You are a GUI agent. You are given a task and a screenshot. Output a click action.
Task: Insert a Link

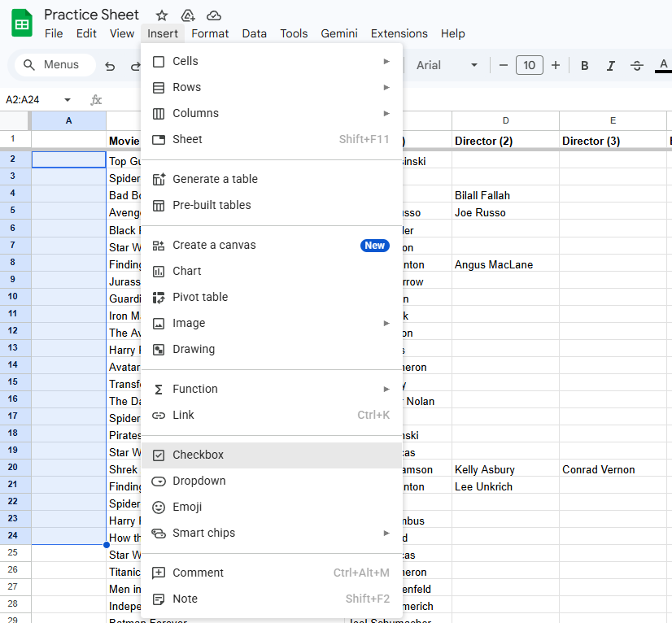tap(271, 415)
